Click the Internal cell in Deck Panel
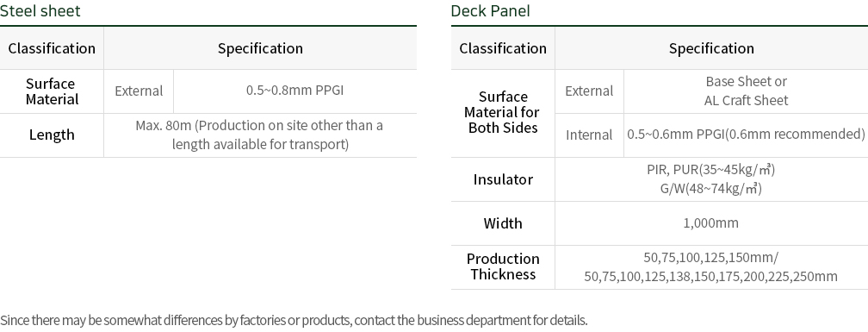 [x=589, y=135]
